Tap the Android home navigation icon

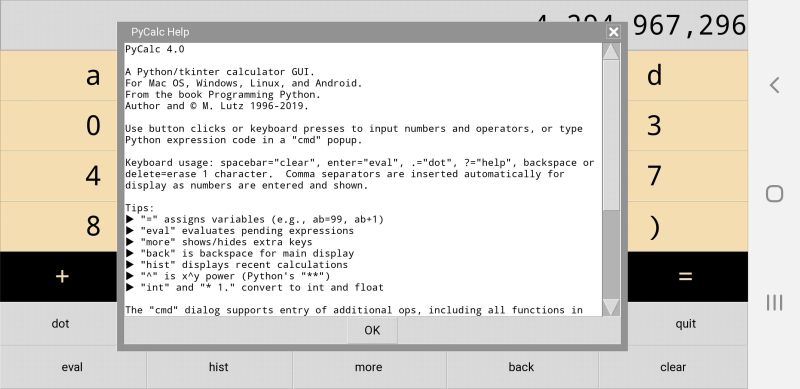tap(774, 193)
